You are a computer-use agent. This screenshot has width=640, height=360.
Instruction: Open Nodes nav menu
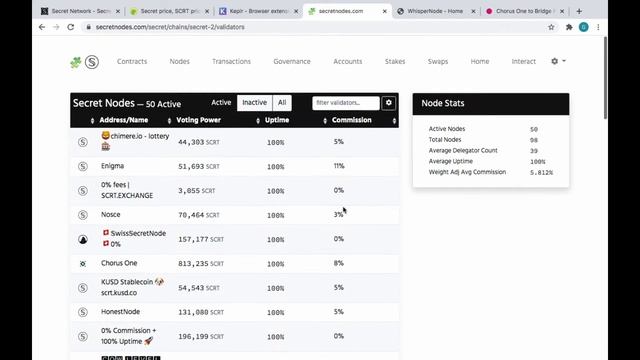[180, 61]
